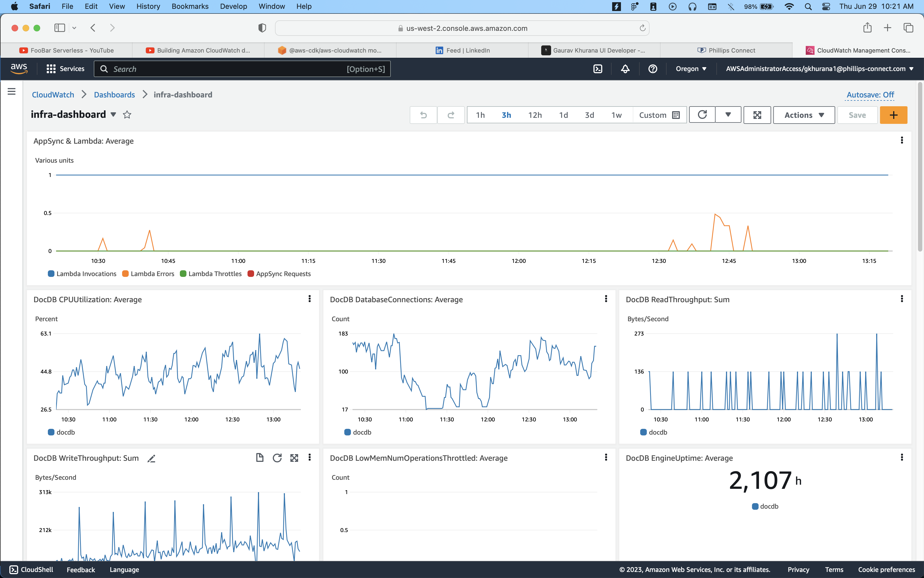The image size is (924, 578).
Task: Open the notifications bell
Action: click(625, 69)
